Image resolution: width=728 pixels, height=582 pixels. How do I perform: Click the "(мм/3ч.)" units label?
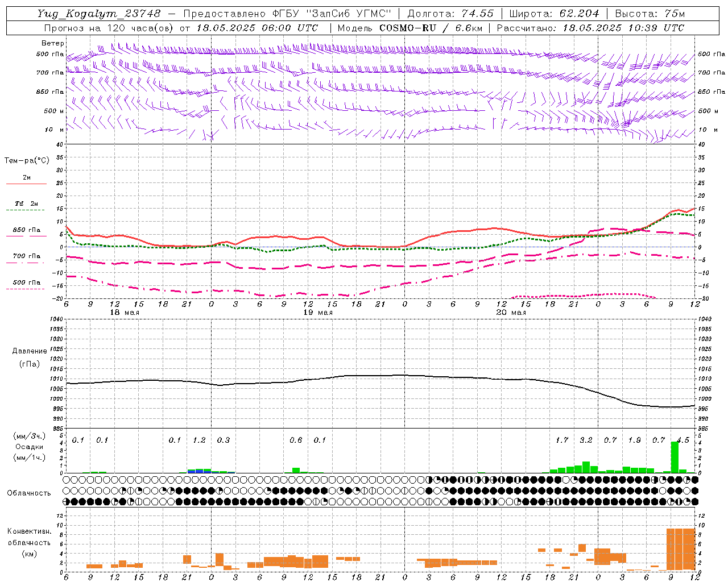pyautogui.click(x=29, y=436)
